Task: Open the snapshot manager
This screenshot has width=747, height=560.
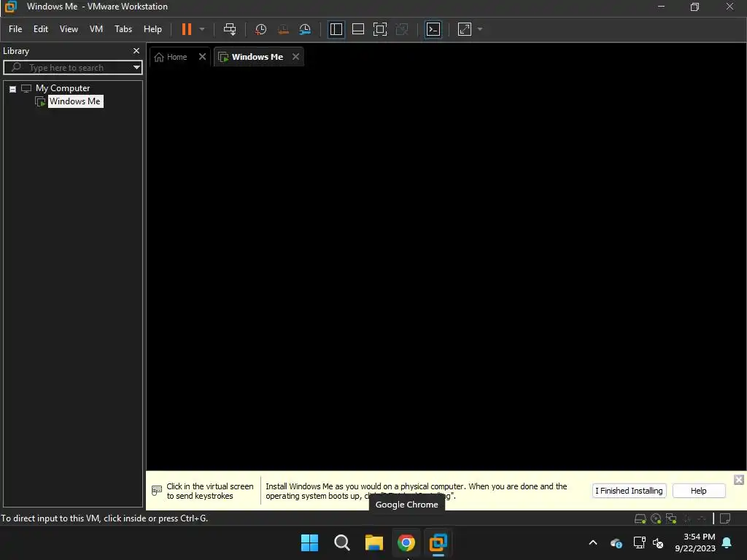Action: click(305, 29)
